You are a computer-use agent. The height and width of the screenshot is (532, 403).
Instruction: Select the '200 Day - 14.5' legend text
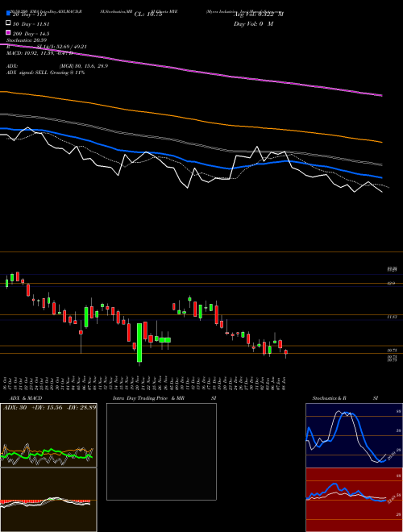[x=31, y=34]
